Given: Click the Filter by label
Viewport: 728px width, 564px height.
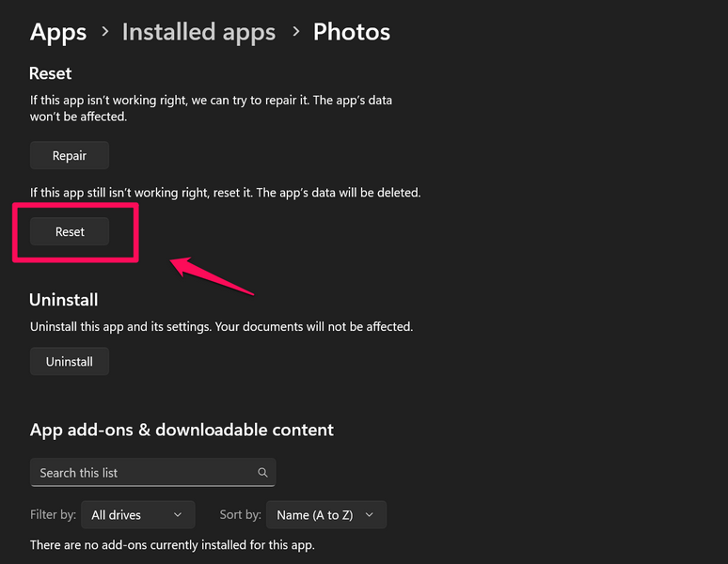Looking at the screenshot, I should click(52, 515).
